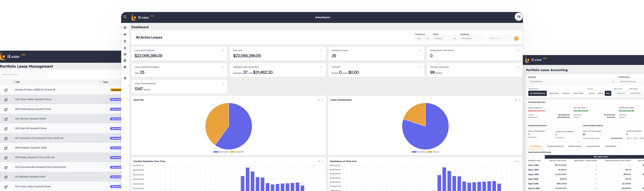The image size is (644, 191).
Task: Select the 008 Madison Goodwill 2022 row
Action: coord(61,148)
